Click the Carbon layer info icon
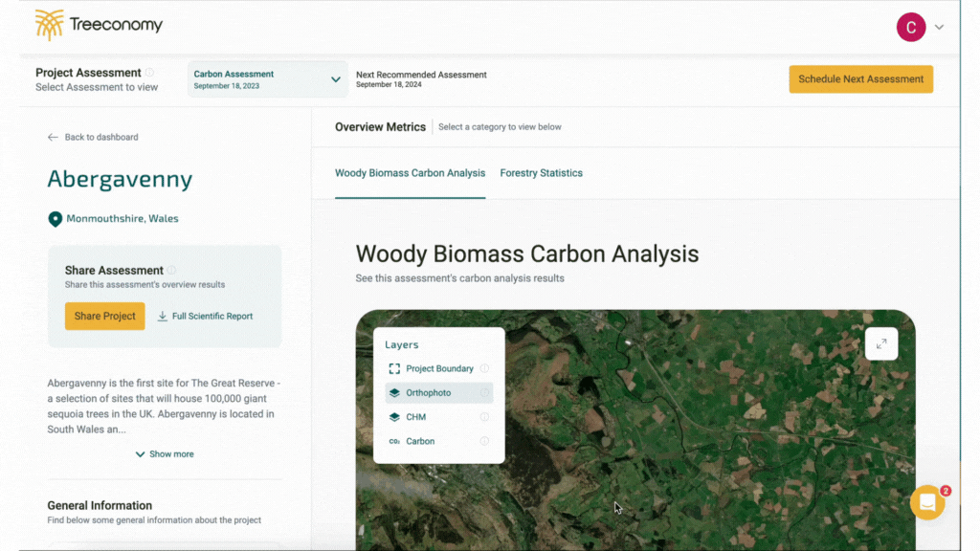This screenshot has width=980, height=551. click(484, 441)
